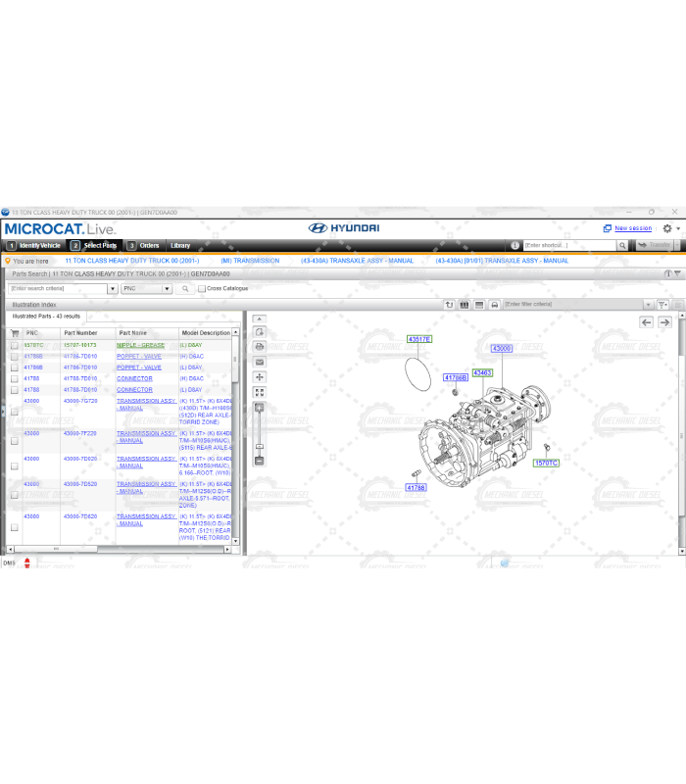Activate the pan illustration tool

(x=260, y=376)
